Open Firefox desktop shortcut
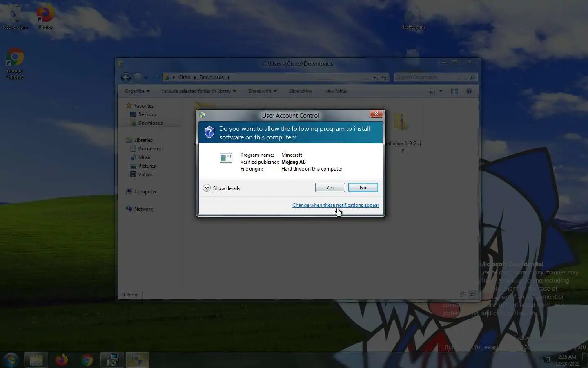The width and height of the screenshot is (588, 368). pos(45,17)
